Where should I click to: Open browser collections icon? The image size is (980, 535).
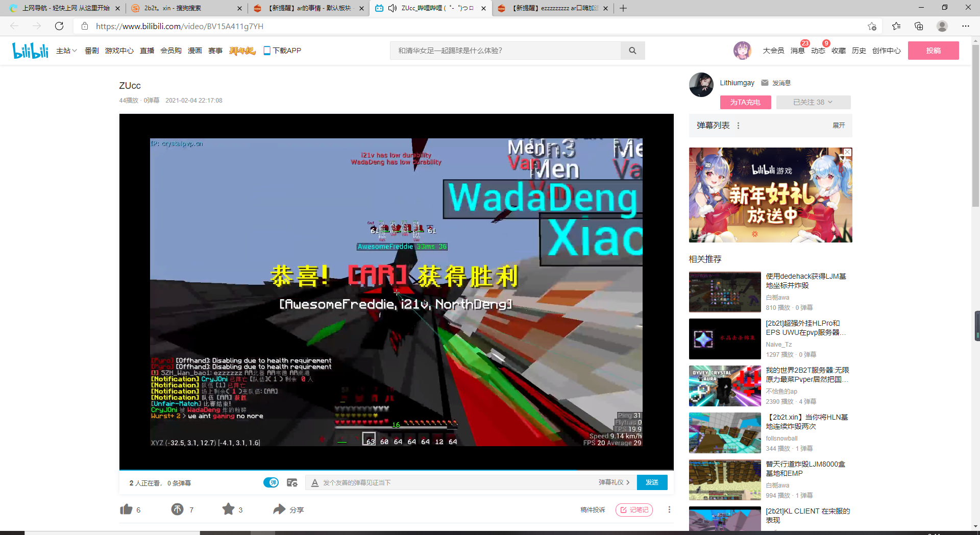tap(919, 26)
